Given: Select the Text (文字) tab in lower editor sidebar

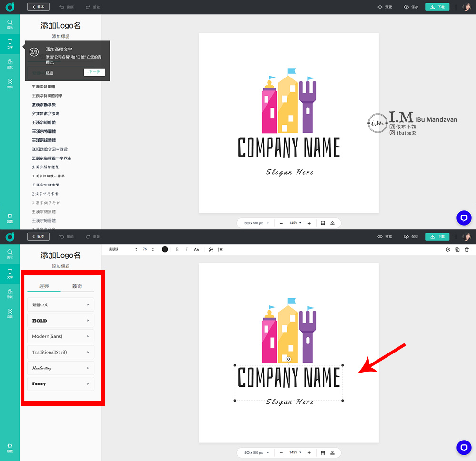Looking at the screenshot, I should [10, 274].
